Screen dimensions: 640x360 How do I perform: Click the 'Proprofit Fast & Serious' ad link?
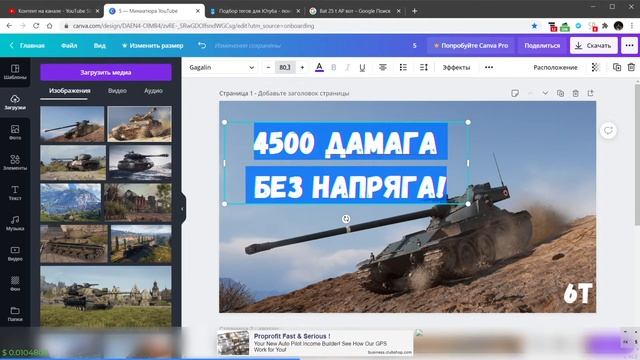292,336
